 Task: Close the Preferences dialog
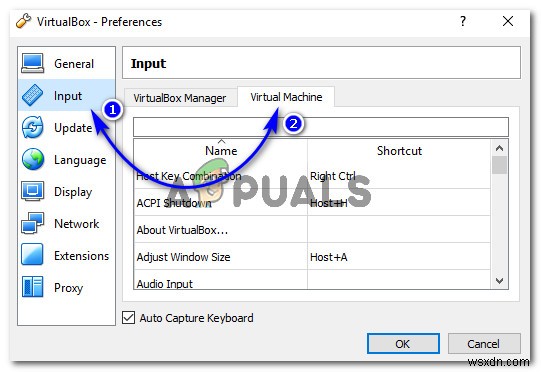pos(508,21)
